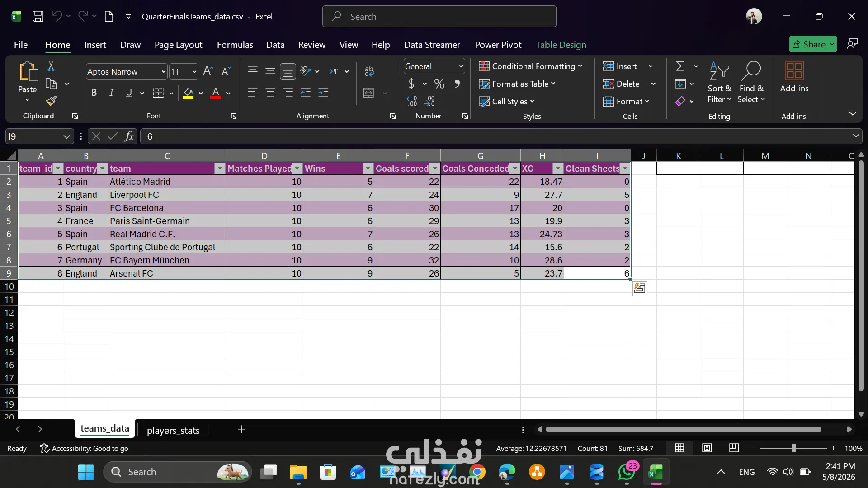Apply Accounting dollar number format
The height and width of the screenshot is (488, 868).
tap(411, 84)
